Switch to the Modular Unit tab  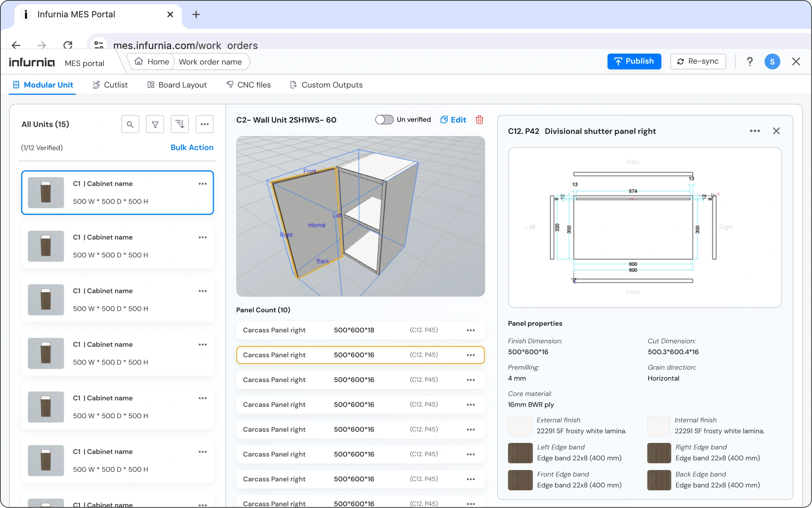tap(43, 85)
